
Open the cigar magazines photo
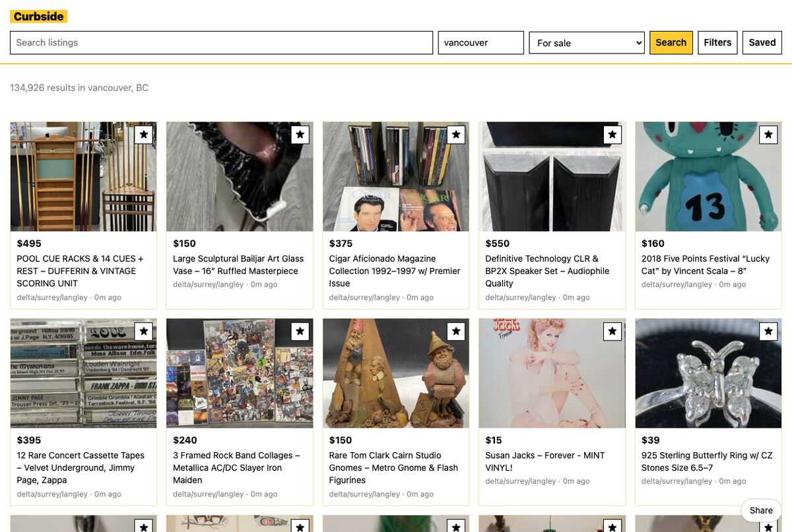[396, 176]
